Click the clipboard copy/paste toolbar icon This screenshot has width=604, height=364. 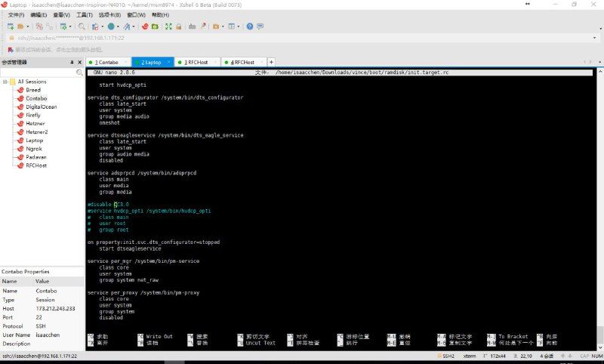(95, 26)
